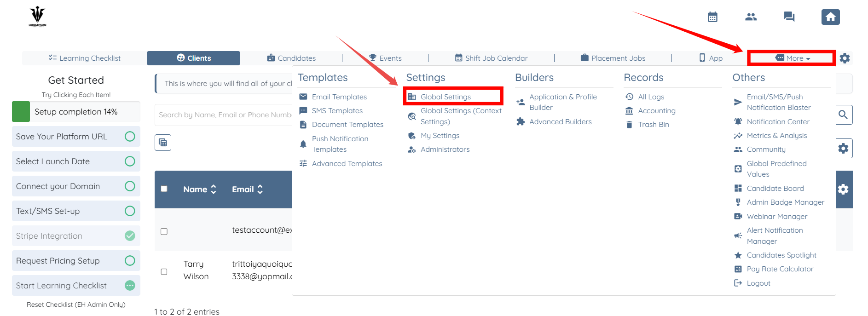Open the chat messages icon
The height and width of the screenshot is (316, 868).
(x=789, y=17)
